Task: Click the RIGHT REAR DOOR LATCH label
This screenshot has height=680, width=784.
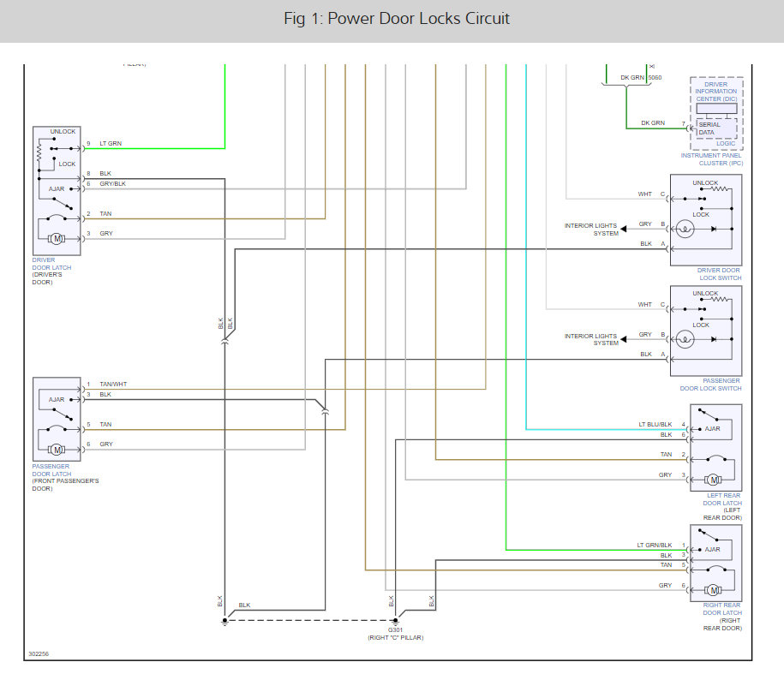Action: click(x=722, y=609)
